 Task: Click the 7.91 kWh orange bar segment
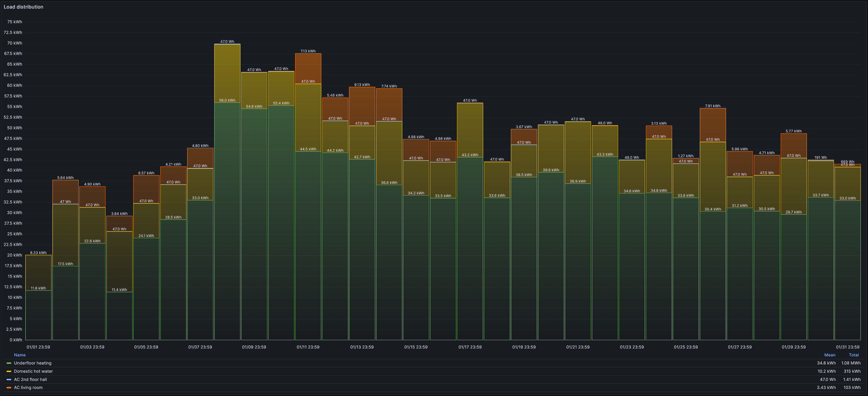[713, 125]
